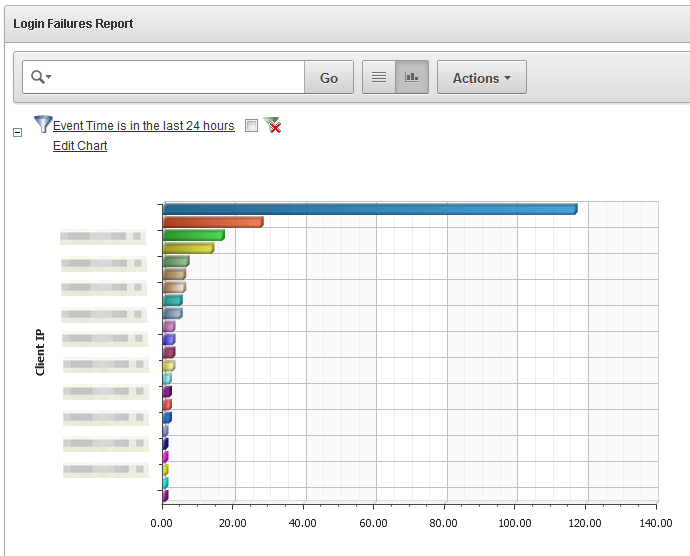Select the bright green chart bar

pos(194,235)
